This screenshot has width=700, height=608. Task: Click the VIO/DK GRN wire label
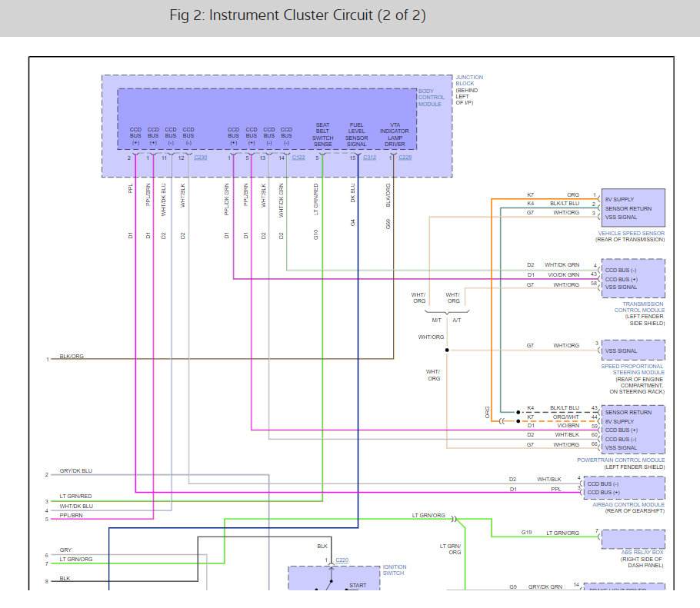[563, 274]
